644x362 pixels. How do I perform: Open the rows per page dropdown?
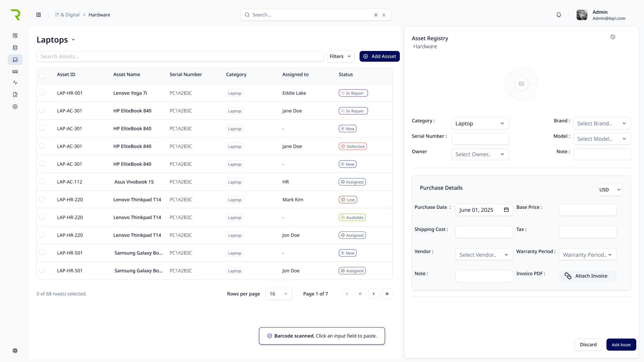click(x=279, y=294)
